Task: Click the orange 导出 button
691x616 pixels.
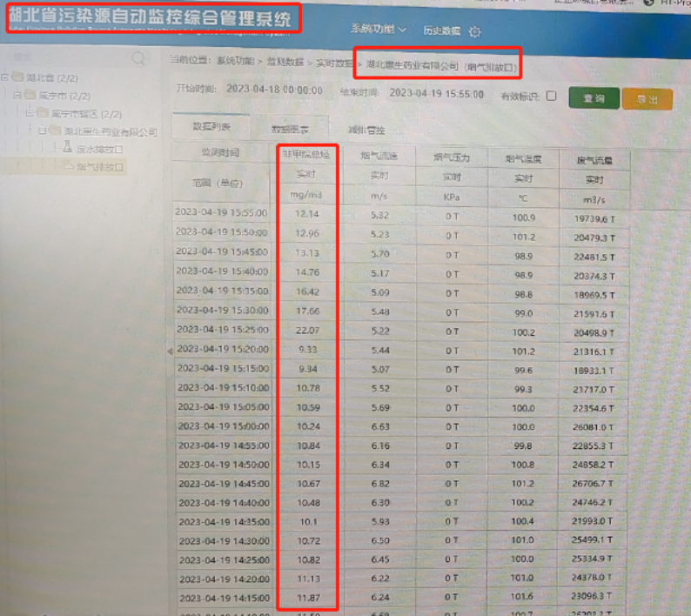Action: click(x=647, y=98)
